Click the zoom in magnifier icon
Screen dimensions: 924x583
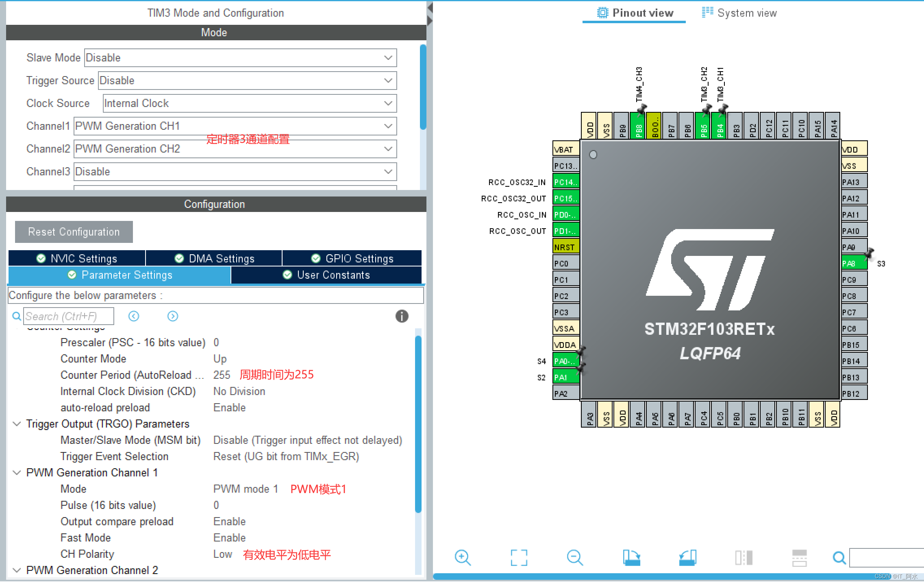click(x=463, y=557)
